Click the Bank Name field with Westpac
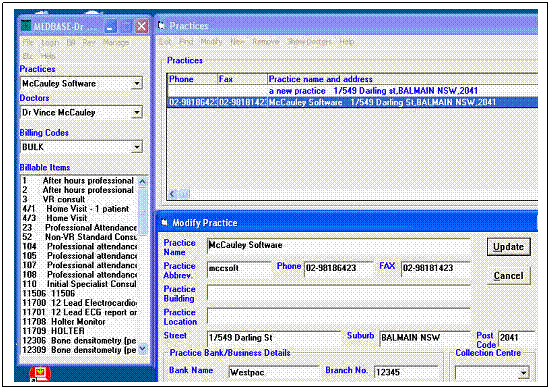 click(x=274, y=372)
